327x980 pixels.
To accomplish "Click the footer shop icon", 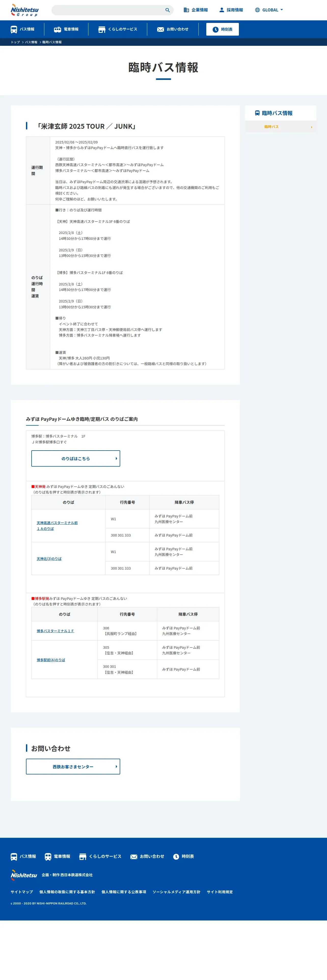I will tap(83, 857).
